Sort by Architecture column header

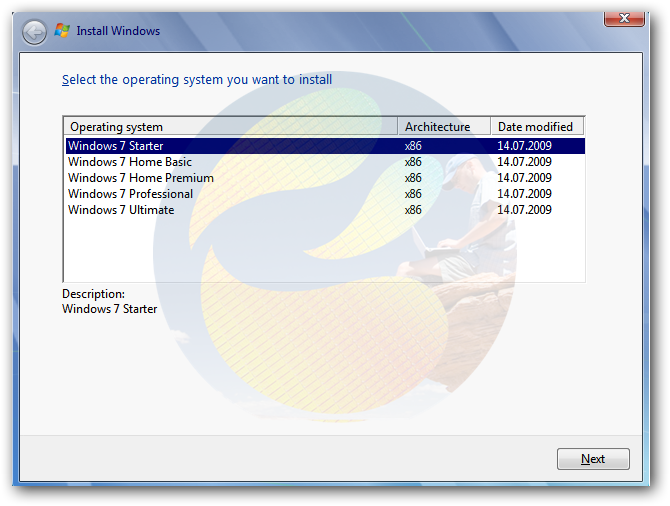tap(444, 127)
